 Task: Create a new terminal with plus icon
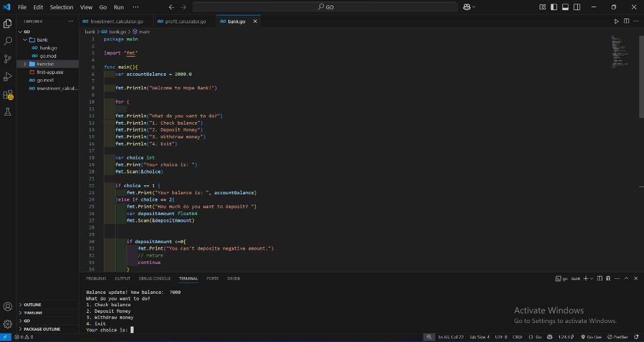coord(586,278)
